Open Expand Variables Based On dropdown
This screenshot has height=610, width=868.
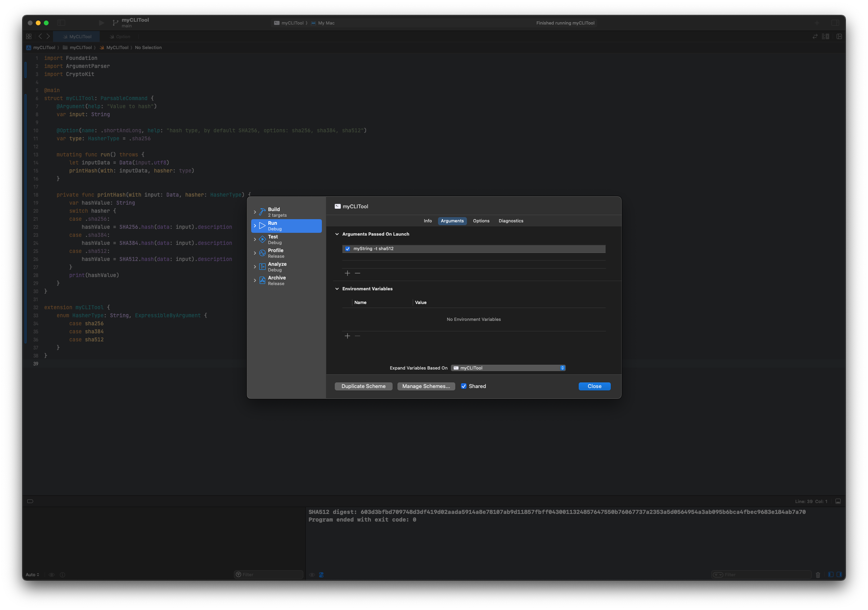tap(508, 368)
